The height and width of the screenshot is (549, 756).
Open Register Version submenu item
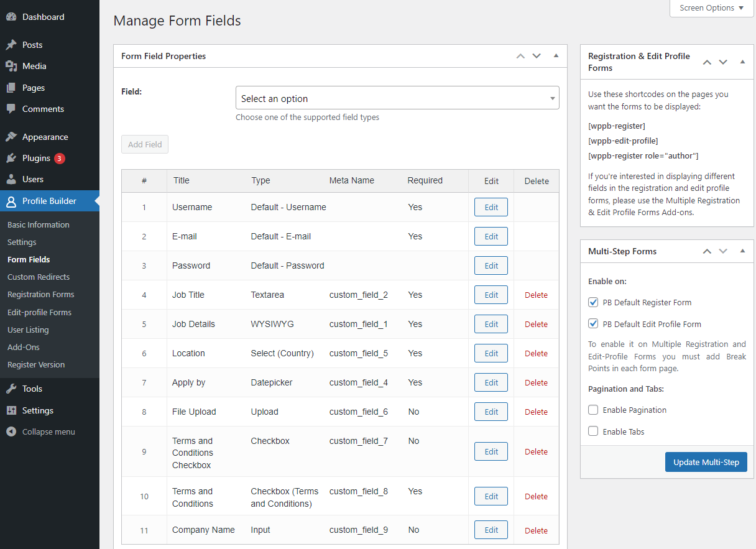[x=36, y=364]
